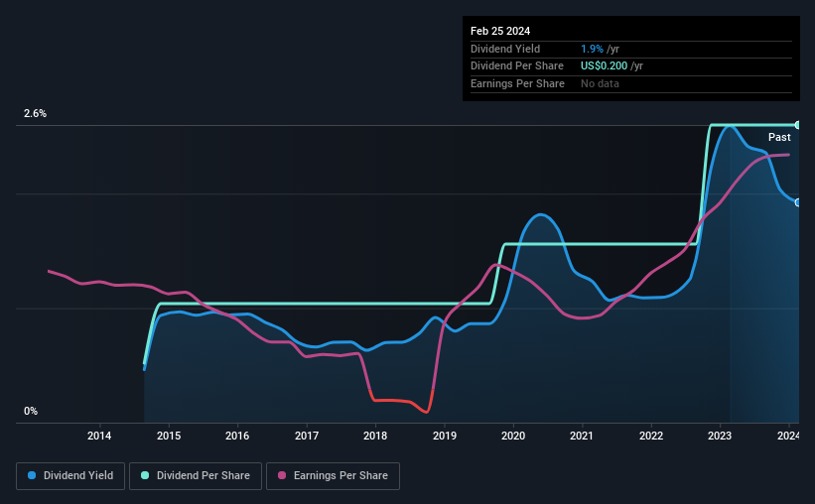Click the blue Dividend Yield legend dot

[x=32, y=475]
